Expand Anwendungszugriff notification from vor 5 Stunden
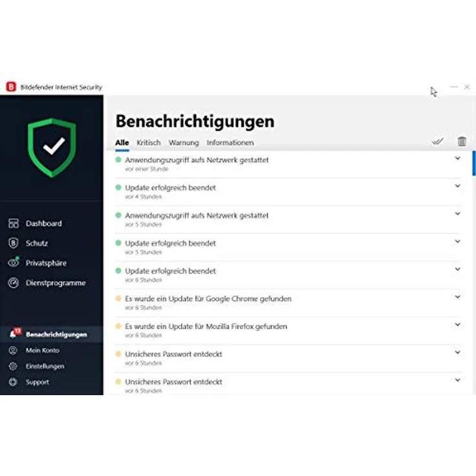 (x=457, y=213)
